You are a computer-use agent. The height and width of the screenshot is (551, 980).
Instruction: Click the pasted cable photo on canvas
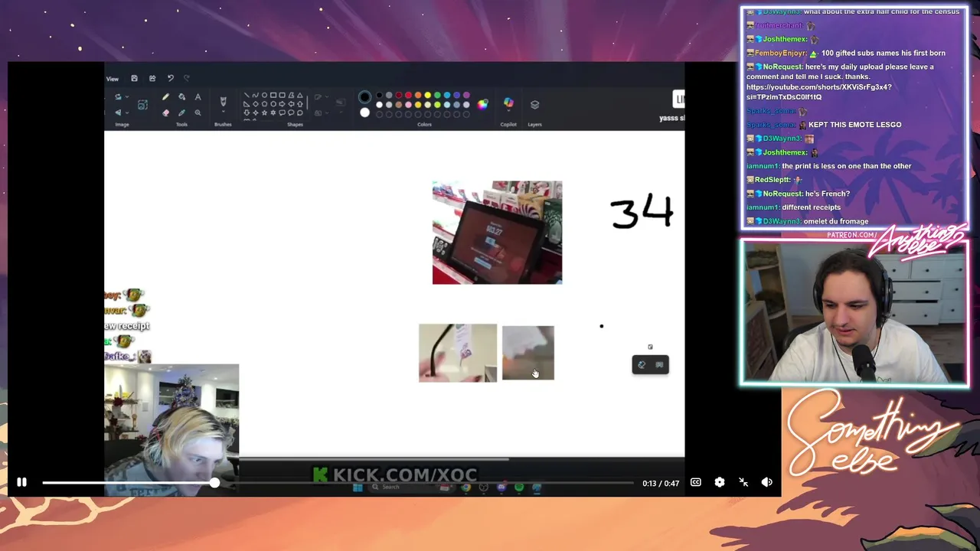pos(458,353)
